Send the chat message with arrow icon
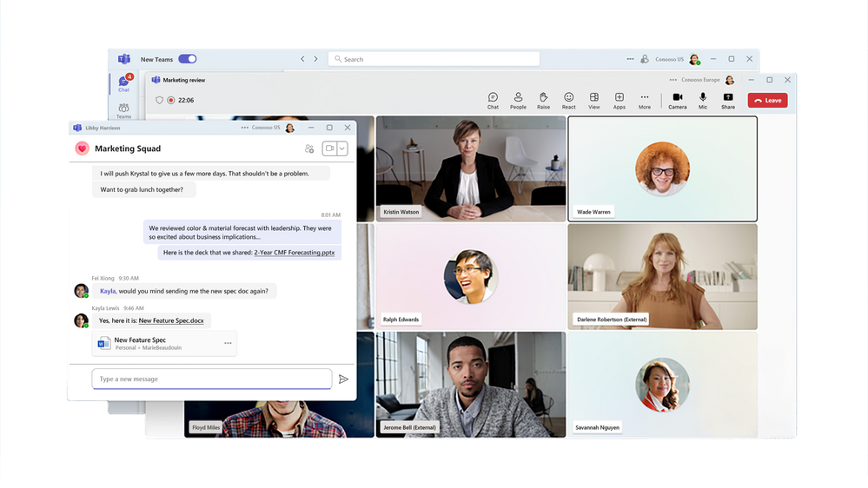The image size is (868, 488). click(x=343, y=379)
